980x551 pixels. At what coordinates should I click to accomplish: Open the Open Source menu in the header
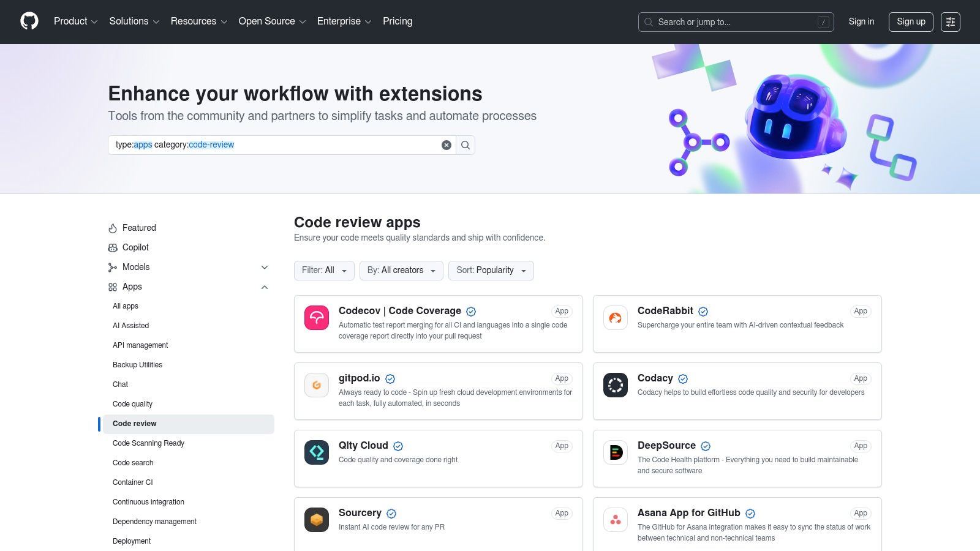coord(272,21)
